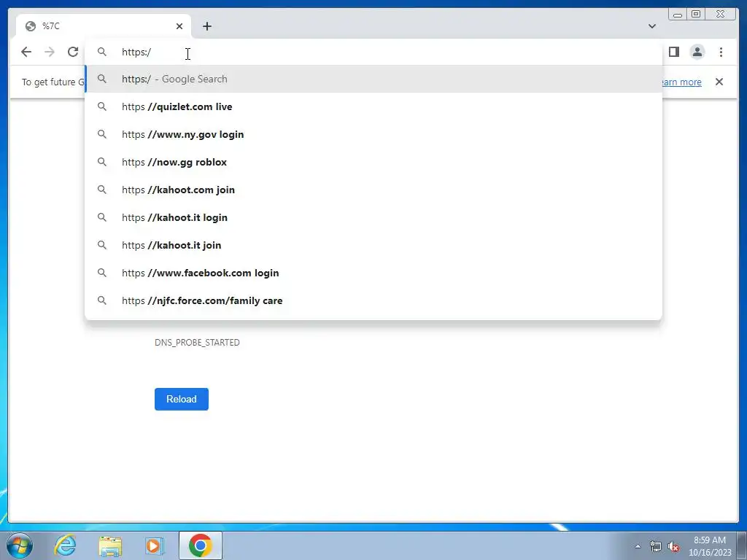Click the muted volume tray icon
The height and width of the screenshot is (560, 747).
[673, 547]
